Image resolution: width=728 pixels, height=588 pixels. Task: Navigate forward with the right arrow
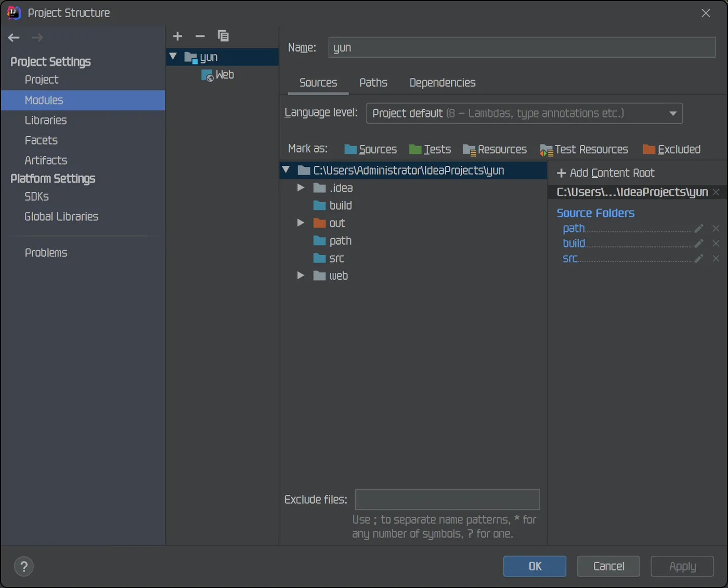point(37,37)
